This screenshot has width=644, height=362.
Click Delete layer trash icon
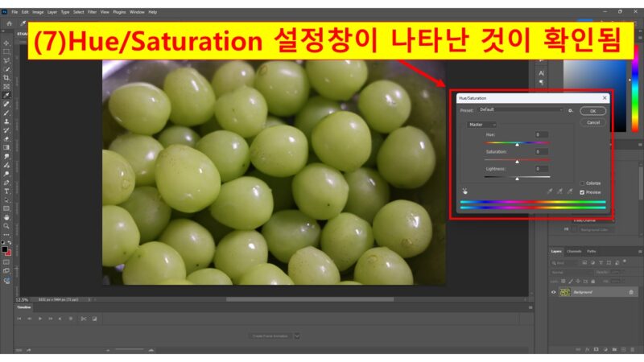(633, 349)
